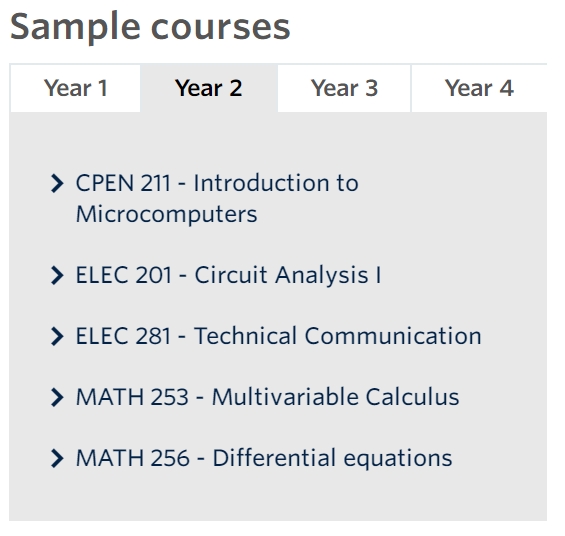
Task: Show the Year 4 courses tab
Action: click(479, 88)
